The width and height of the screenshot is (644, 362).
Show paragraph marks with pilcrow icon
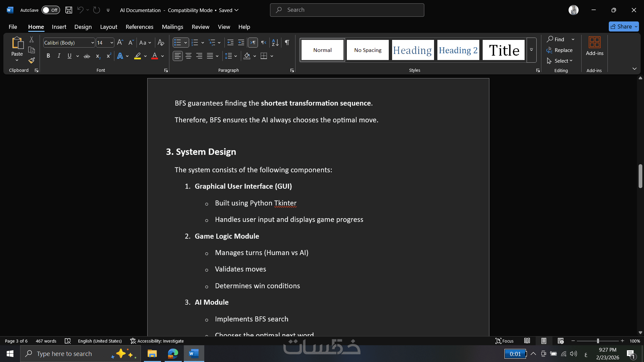287,43
